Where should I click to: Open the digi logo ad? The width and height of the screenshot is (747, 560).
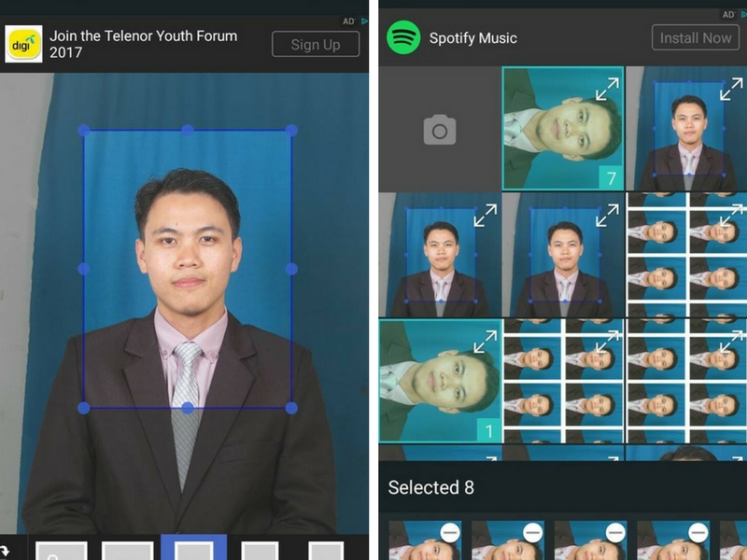coord(23,44)
